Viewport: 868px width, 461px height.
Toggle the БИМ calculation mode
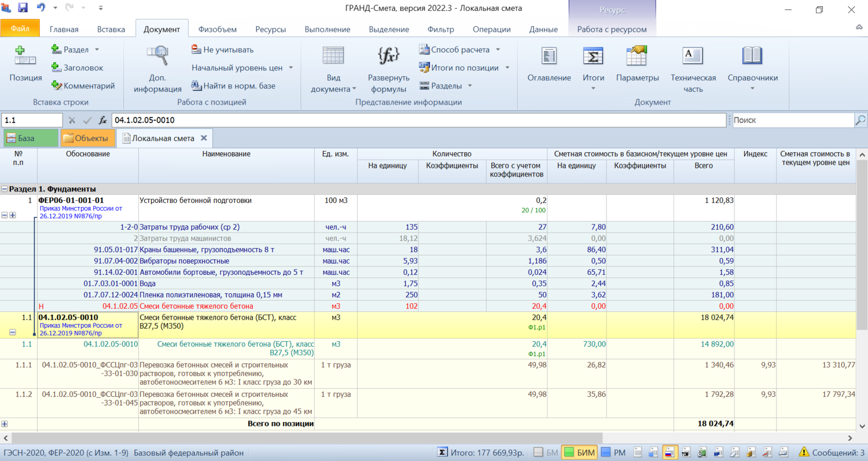[x=579, y=452]
